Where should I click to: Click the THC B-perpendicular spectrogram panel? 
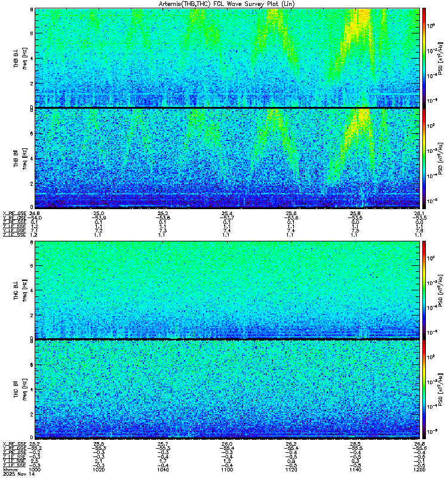tap(227, 289)
